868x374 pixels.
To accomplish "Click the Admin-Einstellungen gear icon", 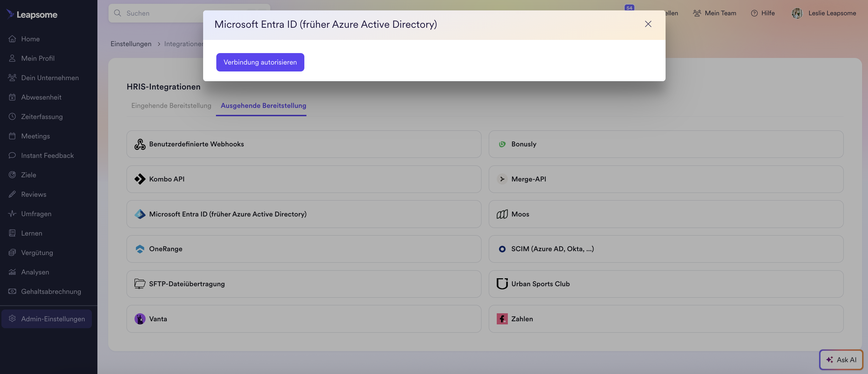I will pyautogui.click(x=12, y=318).
